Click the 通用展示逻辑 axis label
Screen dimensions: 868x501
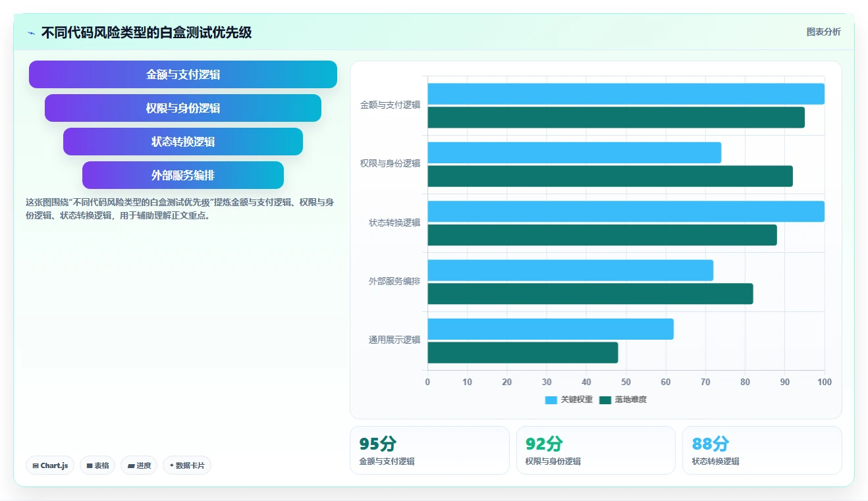click(394, 340)
